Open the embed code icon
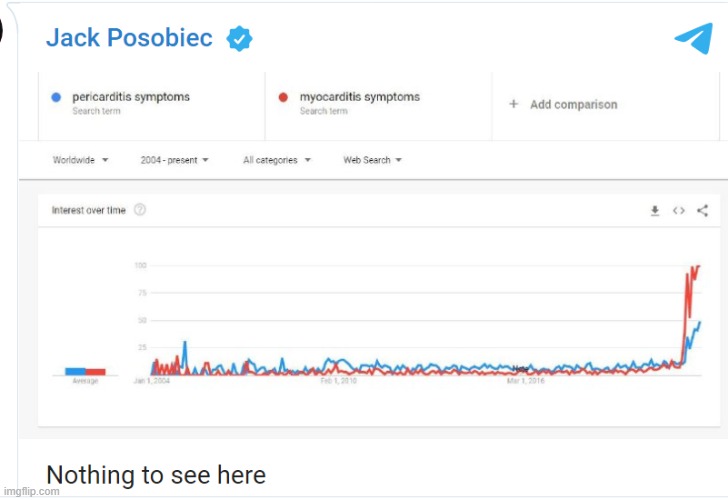 click(x=678, y=210)
